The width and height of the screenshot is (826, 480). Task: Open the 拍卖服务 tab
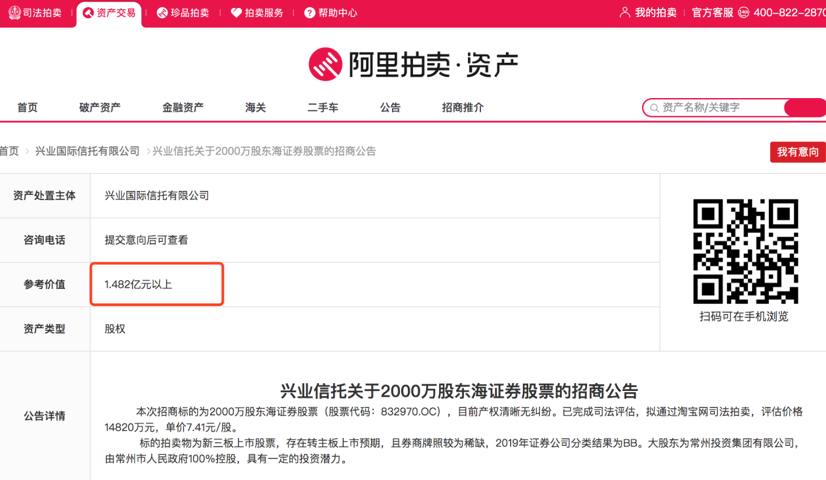(x=257, y=13)
